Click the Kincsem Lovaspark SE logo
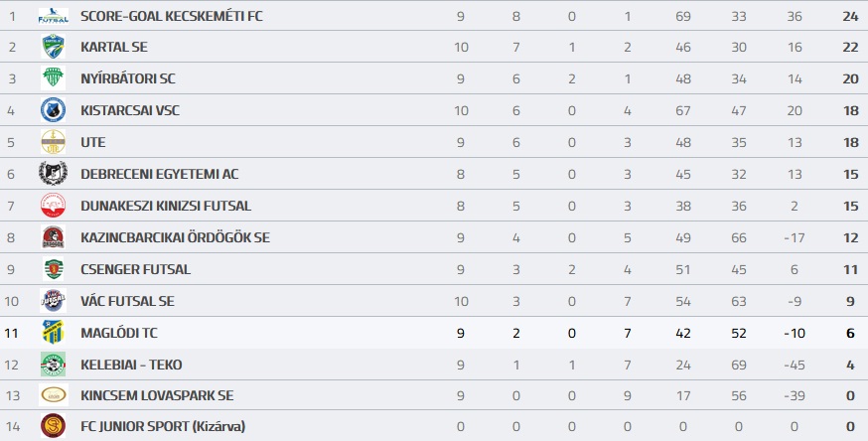Viewport: 868px width, 441px height. (53, 395)
